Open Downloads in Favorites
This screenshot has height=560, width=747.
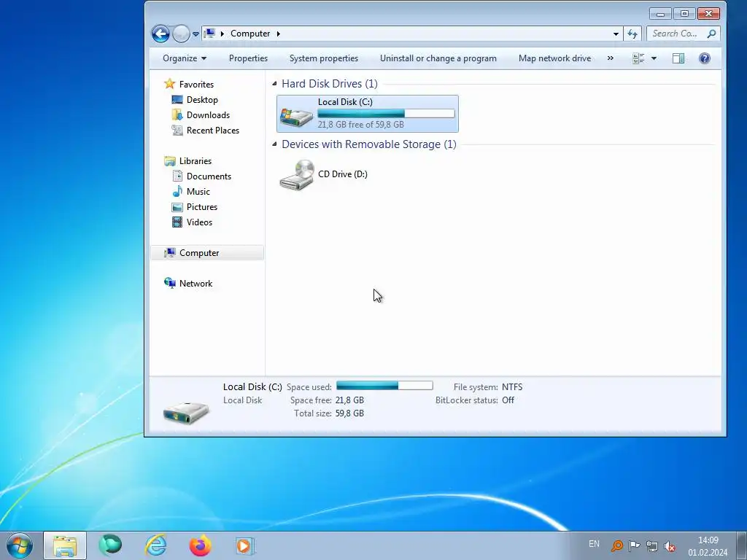point(208,114)
